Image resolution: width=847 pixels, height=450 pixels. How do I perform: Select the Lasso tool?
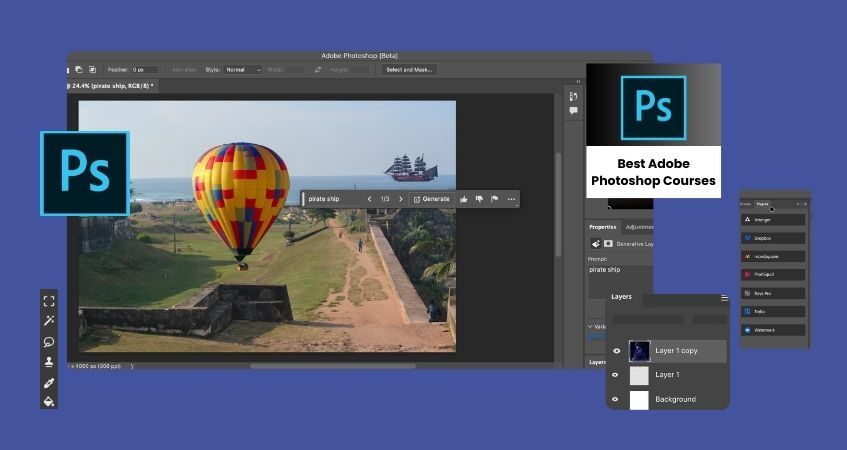click(49, 341)
